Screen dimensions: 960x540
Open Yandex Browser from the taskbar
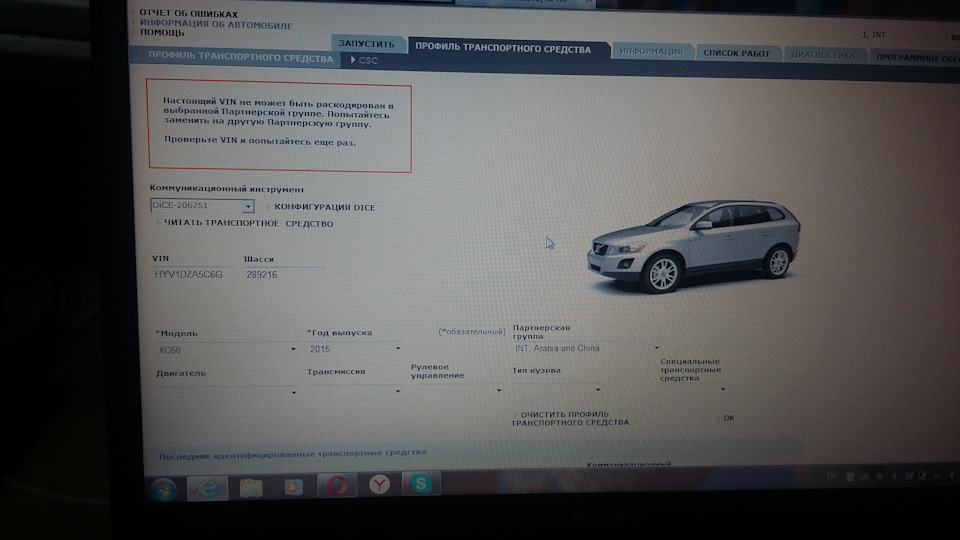click(380, 486)
